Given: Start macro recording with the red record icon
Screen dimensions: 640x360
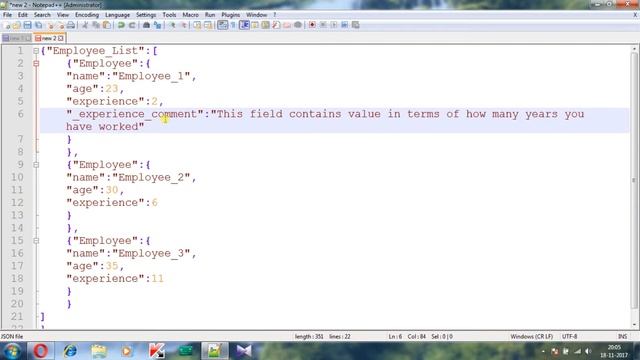Looking at the screenshot, I should pyautogui.click(x=312, y=25).
